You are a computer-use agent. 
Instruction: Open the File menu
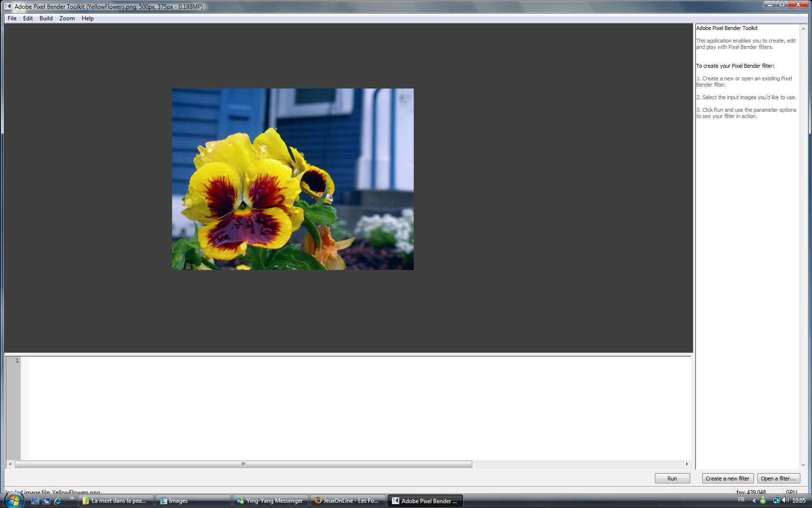(x=12, y=18)
